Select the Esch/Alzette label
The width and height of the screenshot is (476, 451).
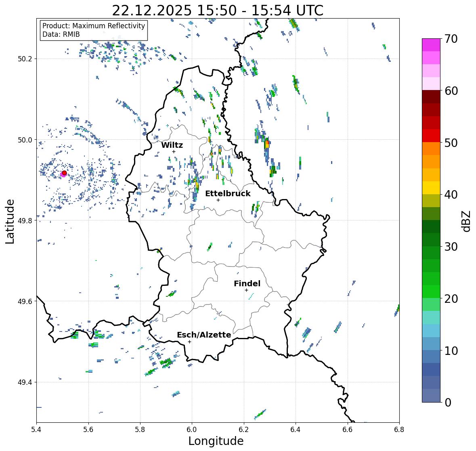[204, 335]
